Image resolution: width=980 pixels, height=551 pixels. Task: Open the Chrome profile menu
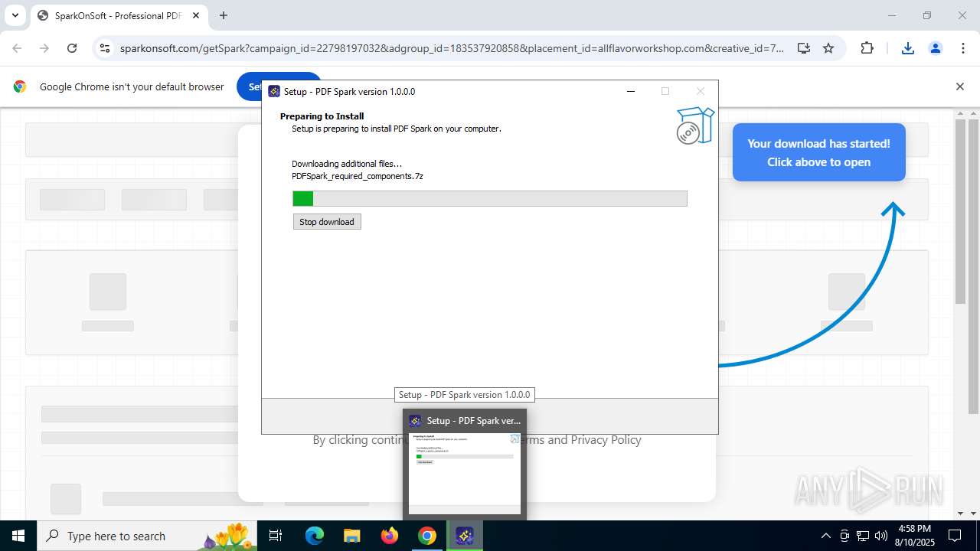click(x=936, y=48)
